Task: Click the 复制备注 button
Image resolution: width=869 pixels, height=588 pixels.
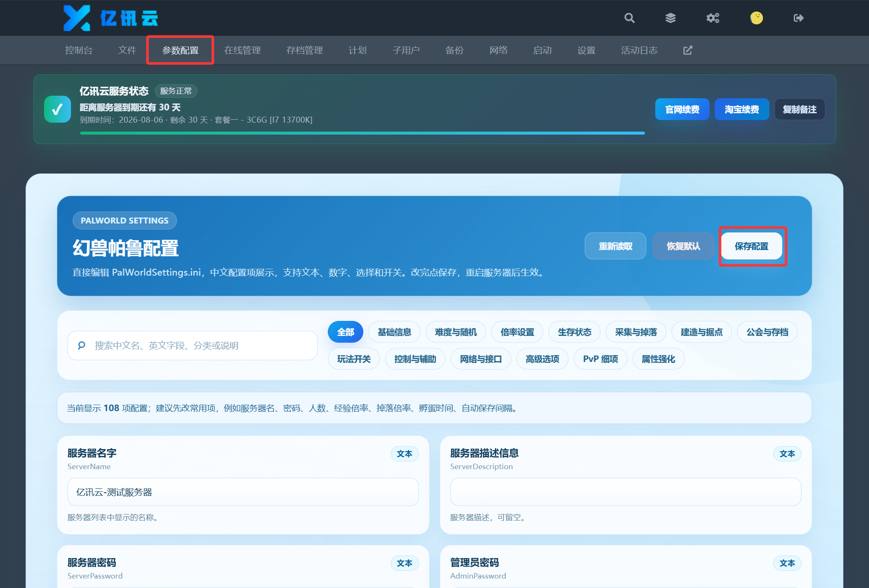Action: click(x=800, y=109)
